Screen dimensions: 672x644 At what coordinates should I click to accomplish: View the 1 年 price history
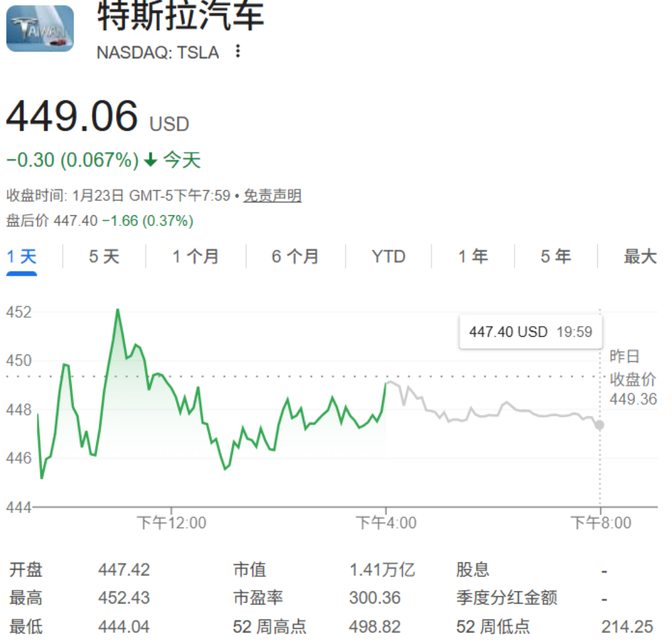tap(473, 257)
